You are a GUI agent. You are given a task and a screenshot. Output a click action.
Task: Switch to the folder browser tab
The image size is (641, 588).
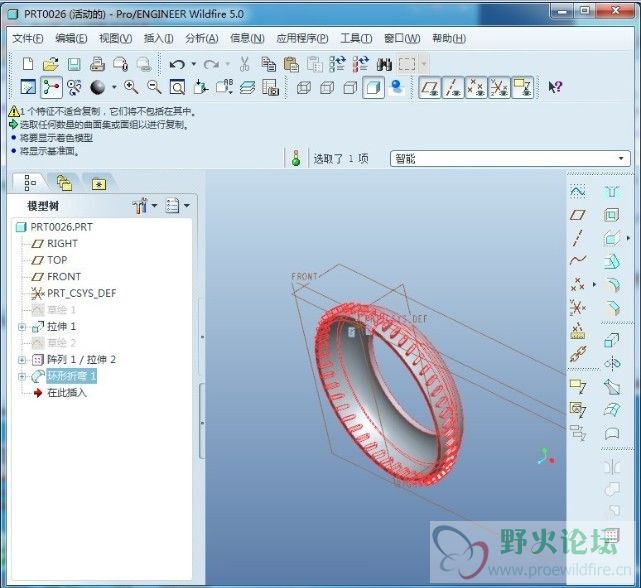[x=64, y=183]
